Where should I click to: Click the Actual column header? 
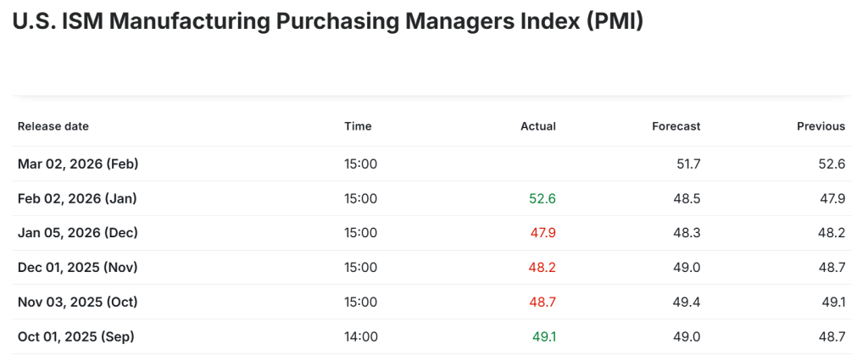coord(537,126)
